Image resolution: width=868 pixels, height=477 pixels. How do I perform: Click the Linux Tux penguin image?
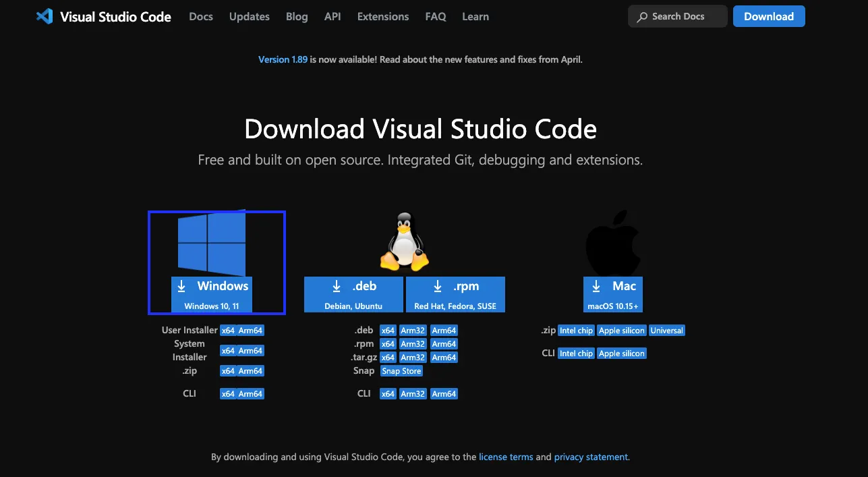[x=405, y=242]
